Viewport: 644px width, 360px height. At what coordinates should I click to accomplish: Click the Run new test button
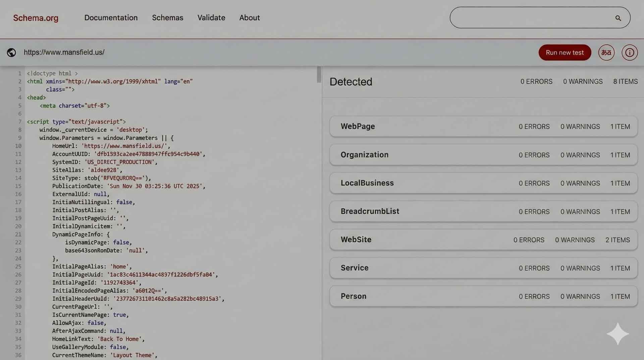tap(565, 52)
